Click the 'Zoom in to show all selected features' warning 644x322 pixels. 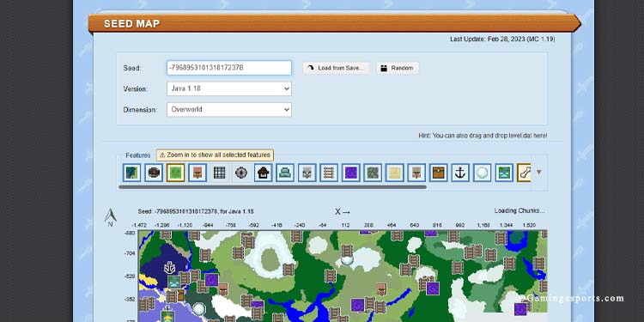point(215,155)
